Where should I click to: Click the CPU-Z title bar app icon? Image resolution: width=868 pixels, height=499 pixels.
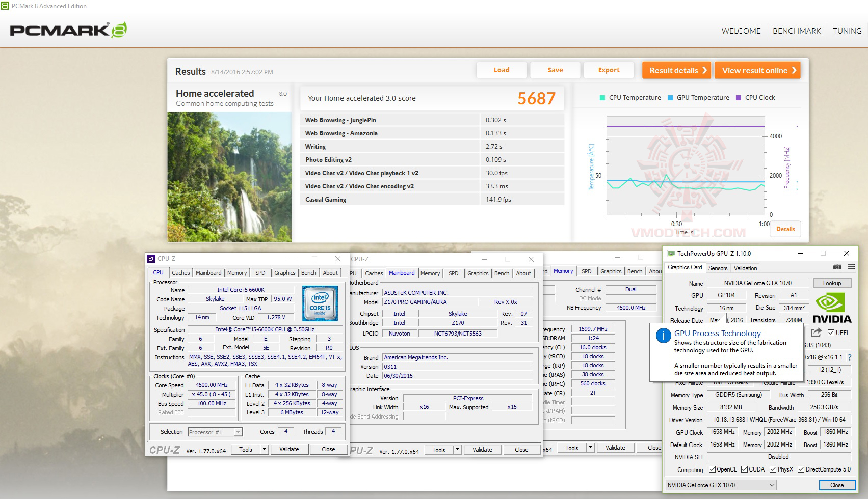tap(151, 259)
